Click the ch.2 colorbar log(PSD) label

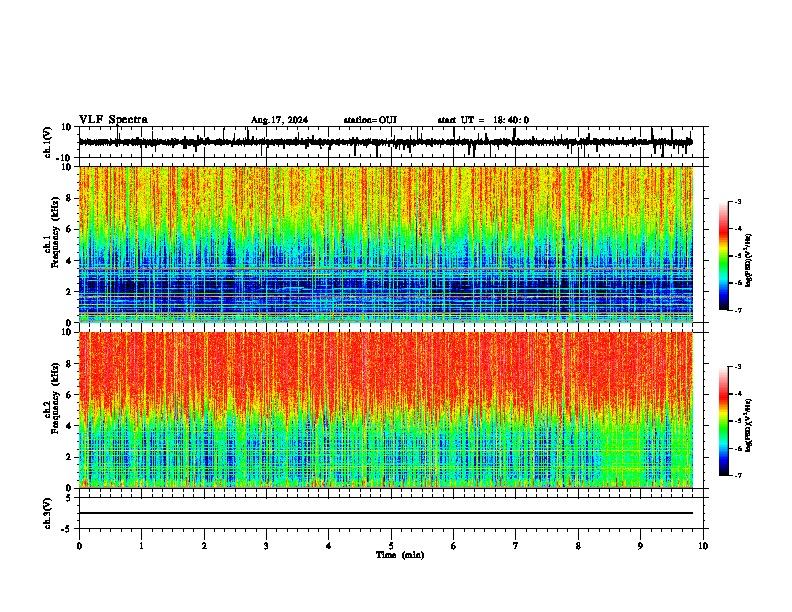pyautogui.click(x=748, y=426)
